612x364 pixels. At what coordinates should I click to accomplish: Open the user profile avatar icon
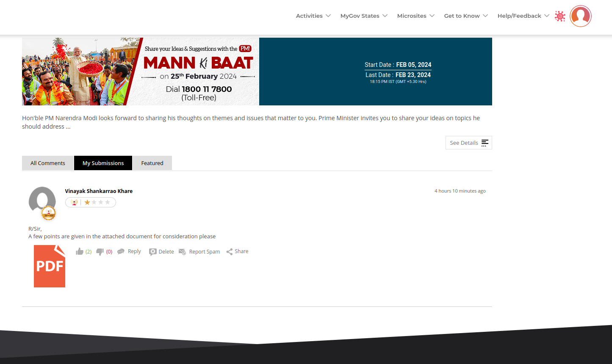click(x=580, y=16)
